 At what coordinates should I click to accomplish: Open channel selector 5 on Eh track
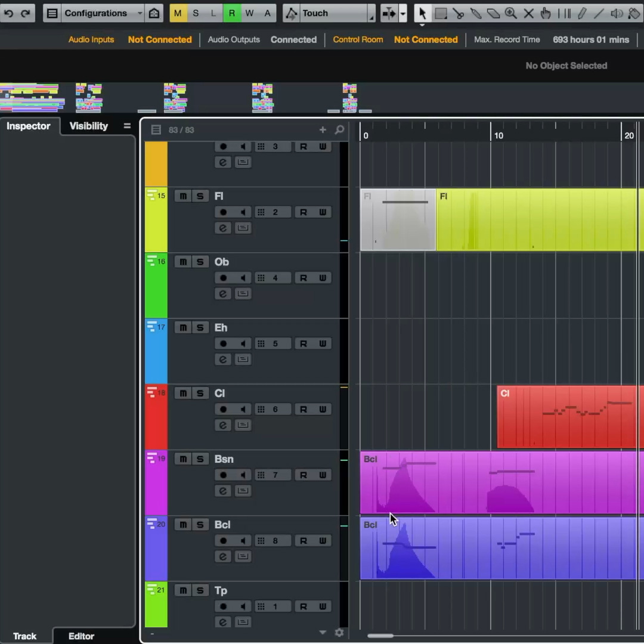coord(273,344)
